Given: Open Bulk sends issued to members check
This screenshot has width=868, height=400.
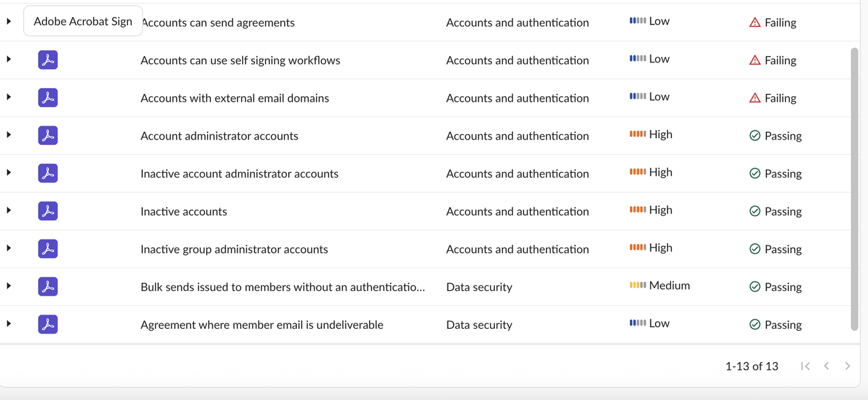Looking at the screenshot, I should coord(283,287).
